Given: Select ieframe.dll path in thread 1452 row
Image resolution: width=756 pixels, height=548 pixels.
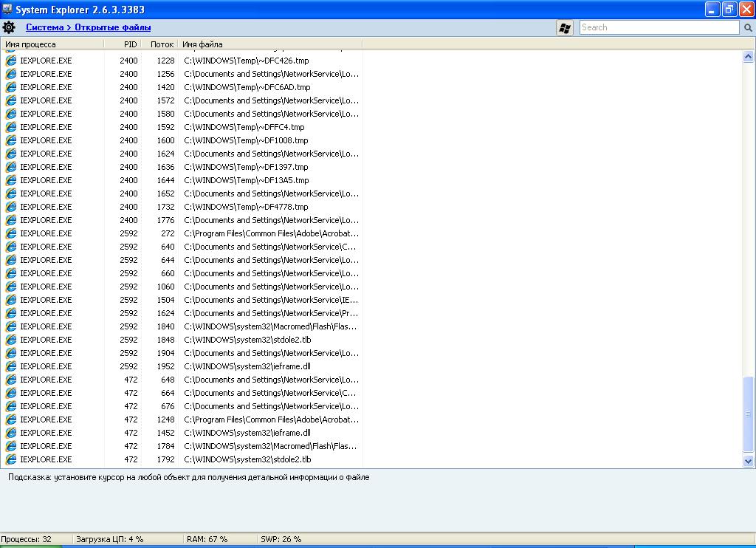Looking at the screenshot, I should [x=247, y=434].
